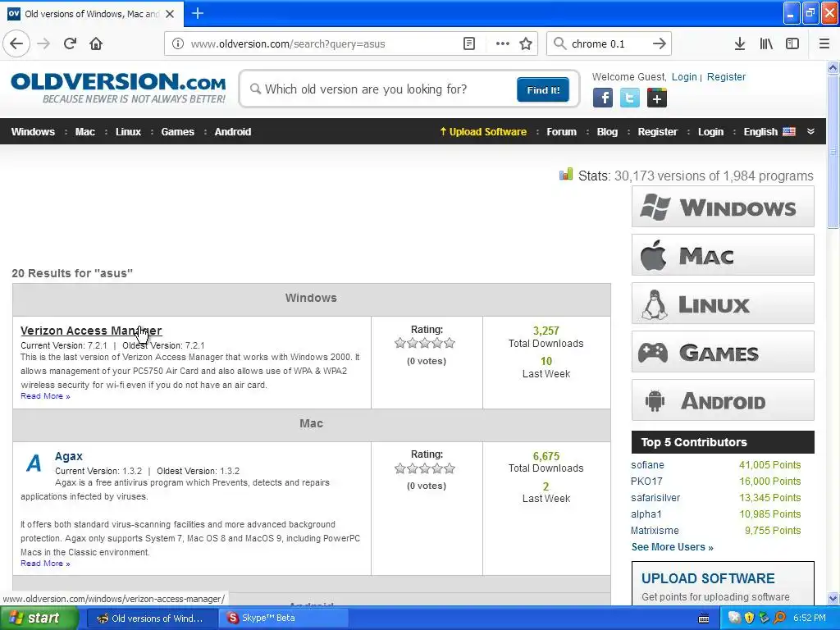Image resolution: width=840 pixels, height=630 pixels.
Task: Open contributor sofiane profile
Action: click(648, 465)
